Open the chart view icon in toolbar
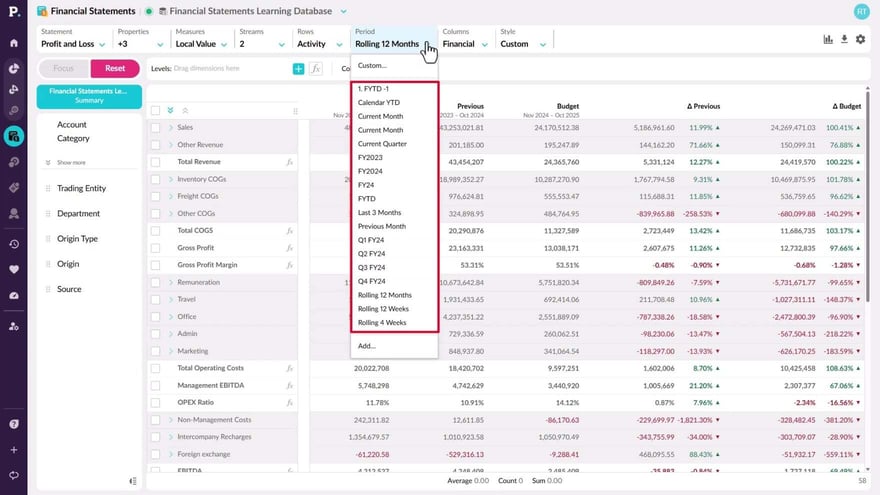This screenshot has width=880, height=495. point(828,39)
